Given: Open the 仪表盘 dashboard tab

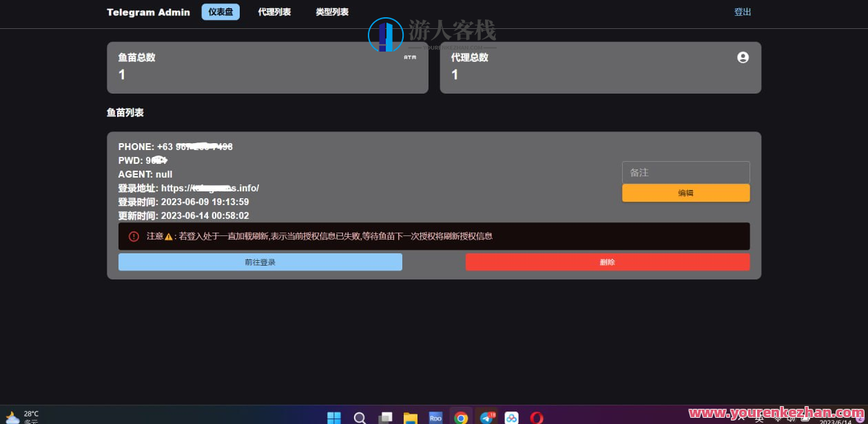Looking at the screenshot, I should click(x=220, y=12).
